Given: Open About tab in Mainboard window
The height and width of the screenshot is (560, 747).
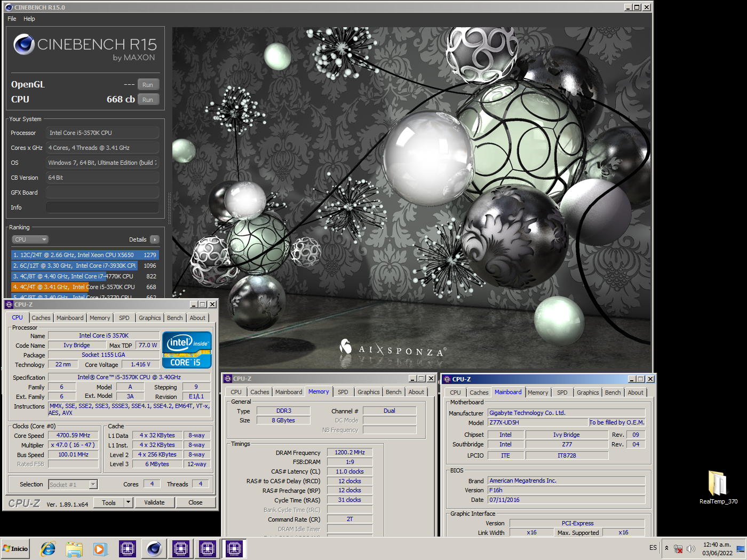Looking at the screenshot, I should coord(635,393).
